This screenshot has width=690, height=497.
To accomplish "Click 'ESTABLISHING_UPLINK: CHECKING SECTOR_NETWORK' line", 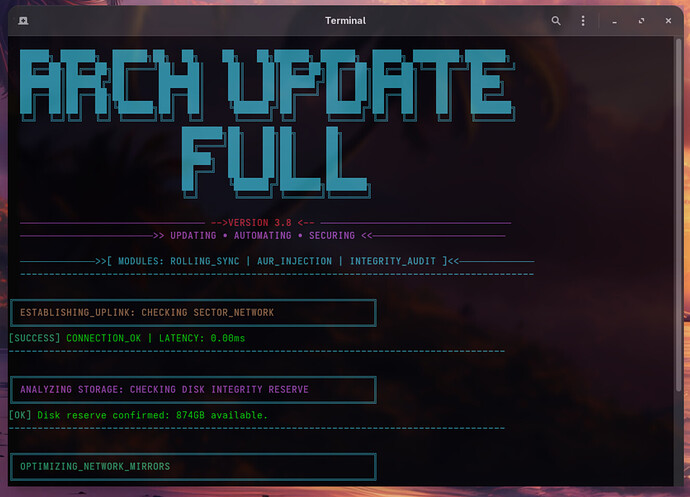I will [x=147, y=313].
